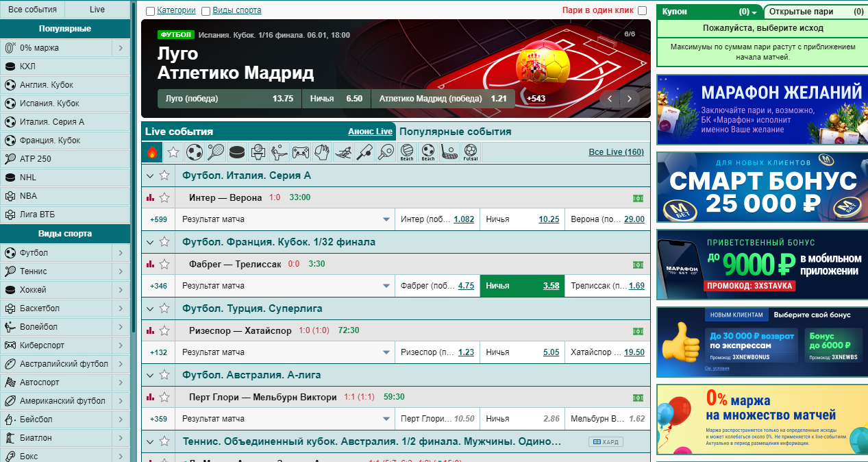Tick the Виды спорта checkbox
This screenshot has width=868, height=462.
206,11
